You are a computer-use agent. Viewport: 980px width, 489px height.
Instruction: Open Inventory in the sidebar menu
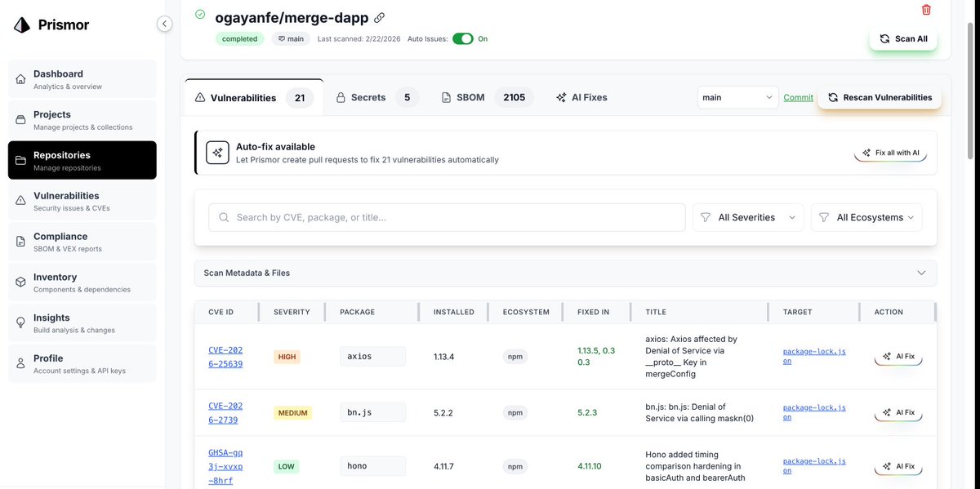(x=82, y=282)
